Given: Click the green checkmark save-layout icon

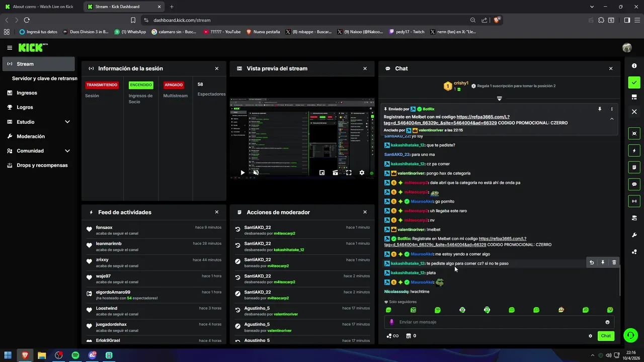Looking at the screenshot, I should [634, 82].
